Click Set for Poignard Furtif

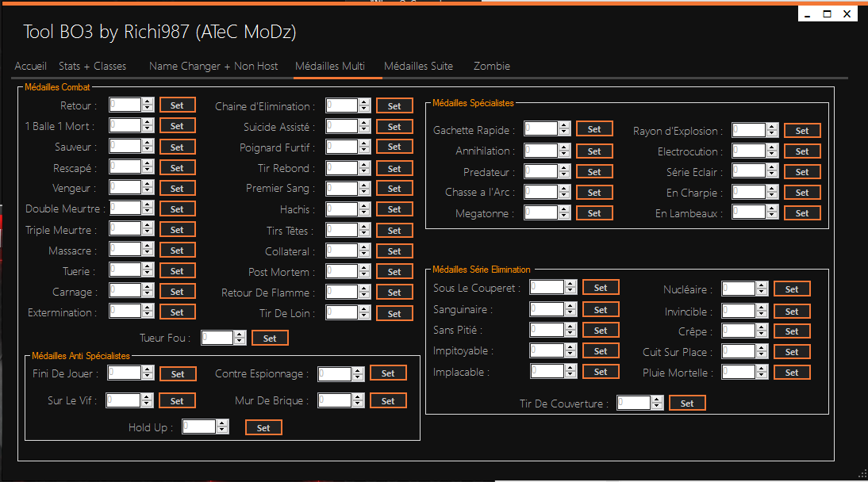click(394, 147)
